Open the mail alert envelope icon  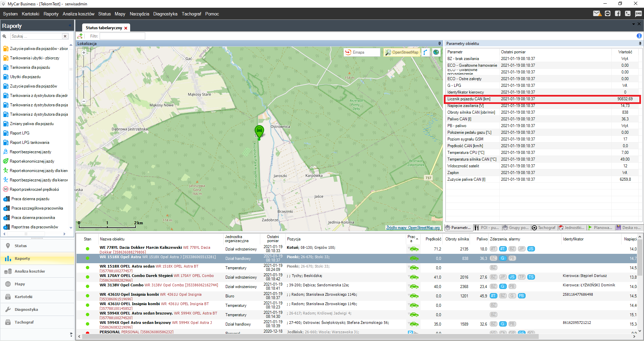[x=597, y=14]
